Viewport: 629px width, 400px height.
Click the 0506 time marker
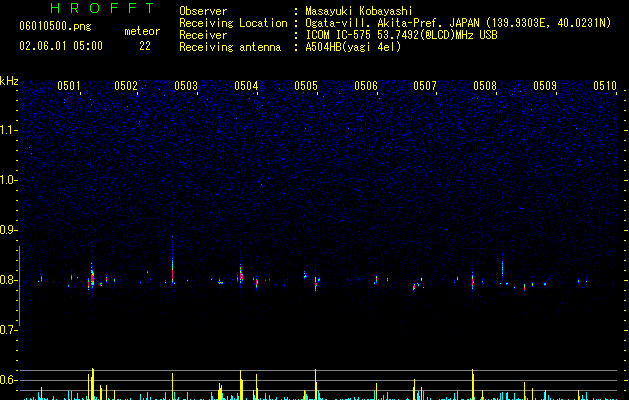coord(366,86)
